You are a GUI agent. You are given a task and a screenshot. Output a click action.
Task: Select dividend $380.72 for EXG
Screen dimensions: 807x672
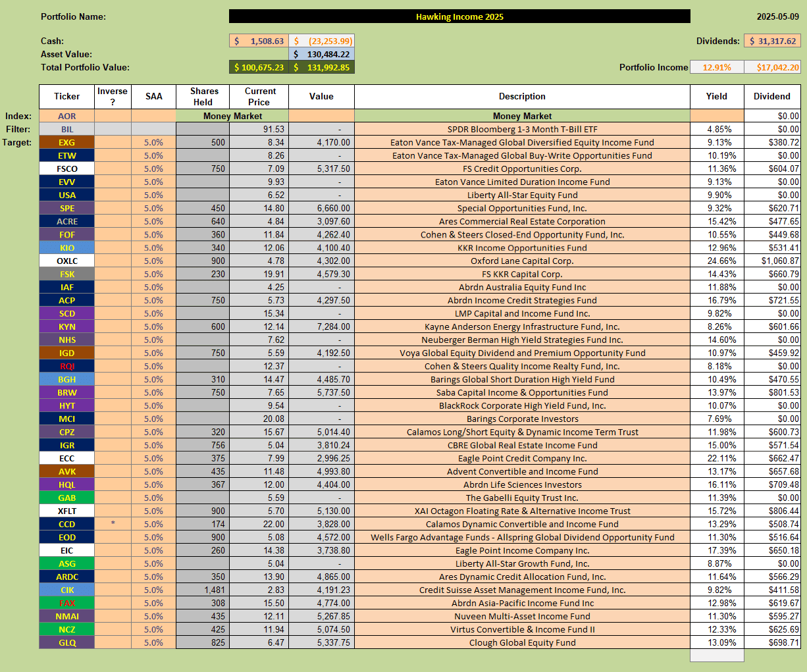[772, 142]
